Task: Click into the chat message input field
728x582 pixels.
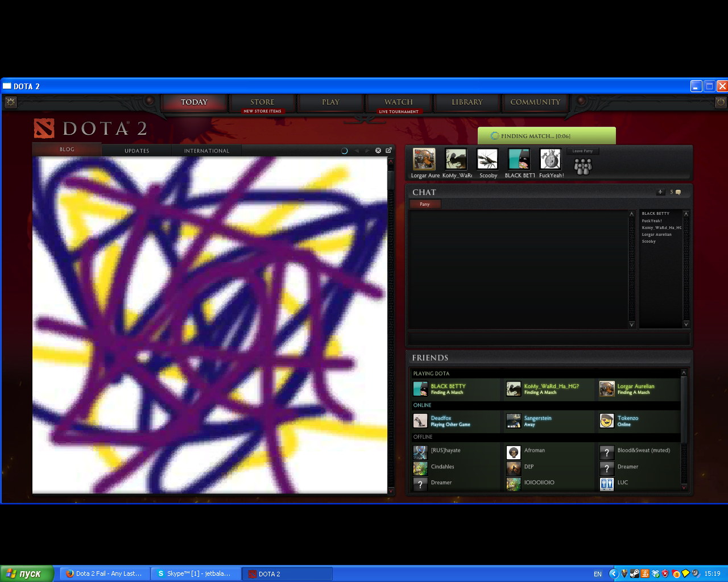Action: pos(549,338)
